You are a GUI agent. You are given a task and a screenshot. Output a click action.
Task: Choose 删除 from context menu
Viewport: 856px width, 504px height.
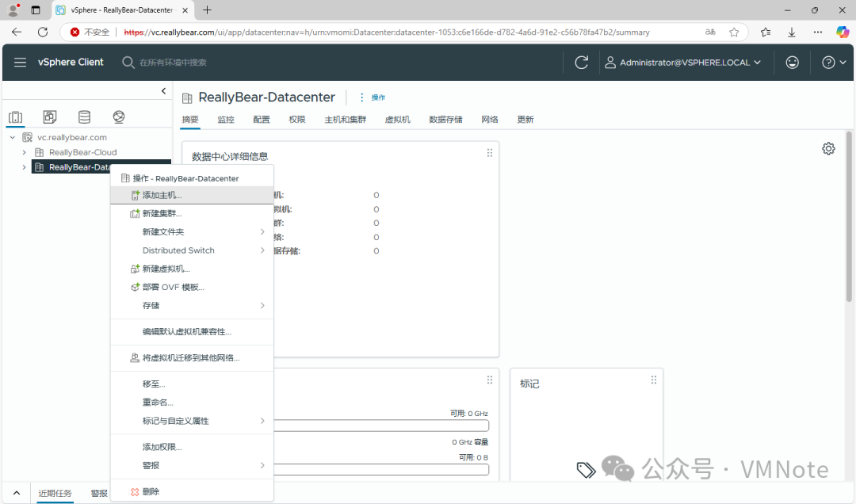192,492
